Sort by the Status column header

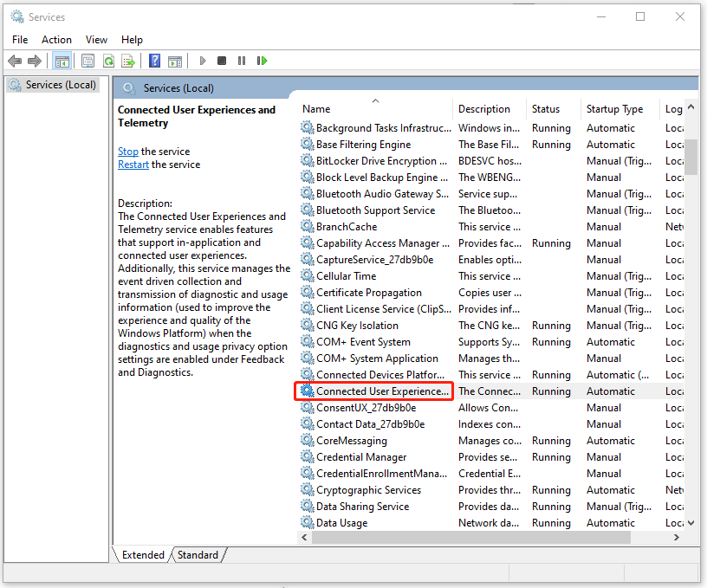coord(554,108)
